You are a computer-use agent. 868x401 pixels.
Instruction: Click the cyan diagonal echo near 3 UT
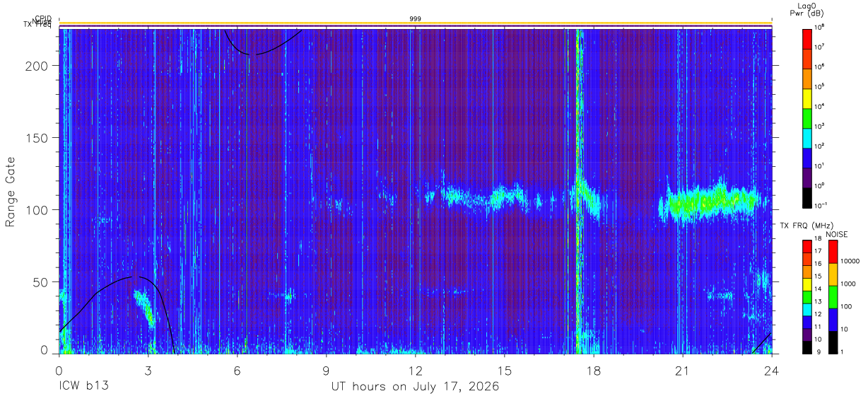click(x=144, y=307)
